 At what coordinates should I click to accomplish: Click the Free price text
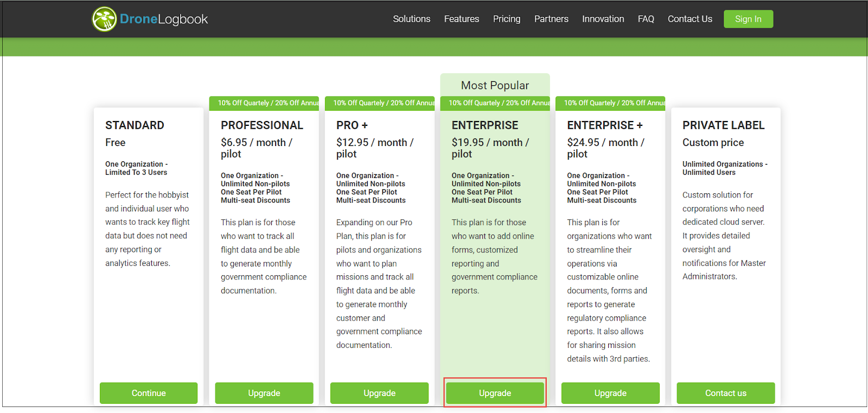[115, 142]
